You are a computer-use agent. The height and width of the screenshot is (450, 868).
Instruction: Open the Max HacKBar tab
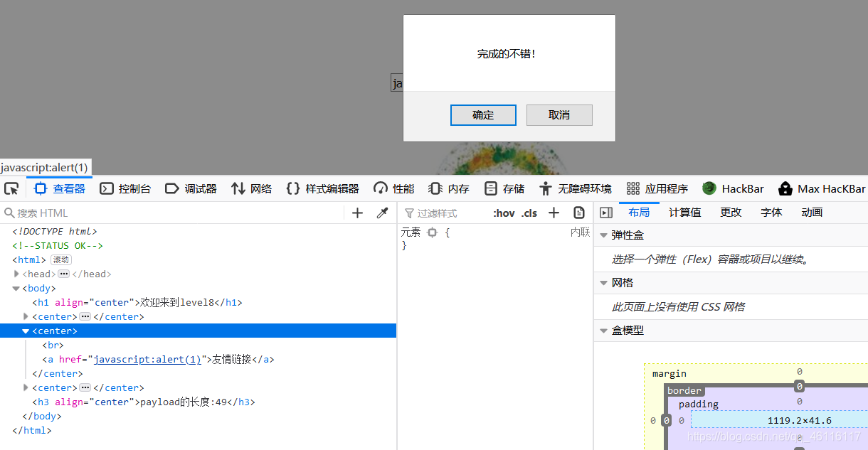pos(822,188)
